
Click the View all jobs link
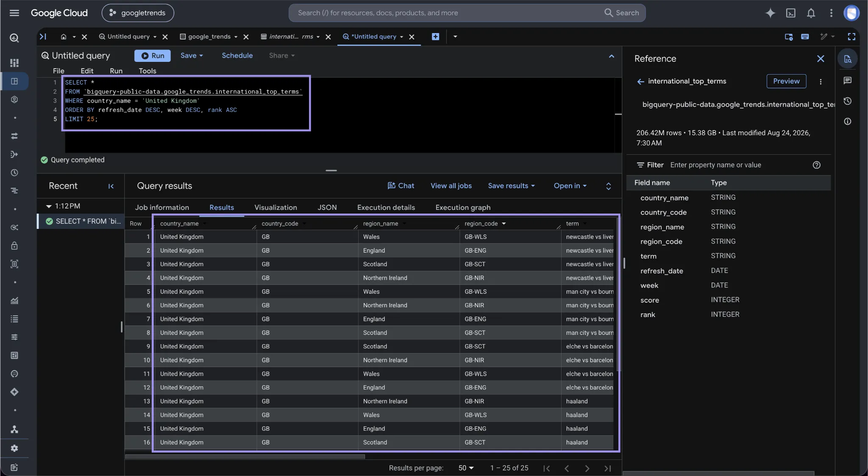pyautogui.click(x=451, y=186)
